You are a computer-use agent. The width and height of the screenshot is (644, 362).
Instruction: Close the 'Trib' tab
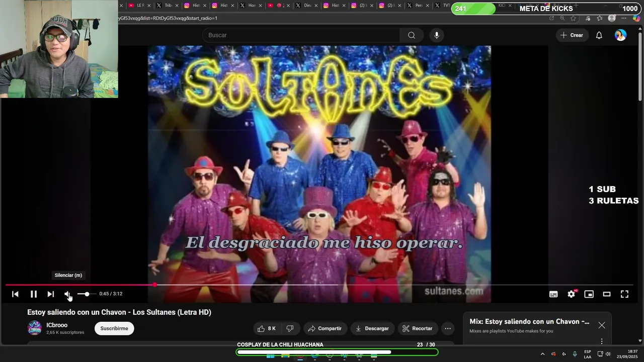[x=177, y=6]
